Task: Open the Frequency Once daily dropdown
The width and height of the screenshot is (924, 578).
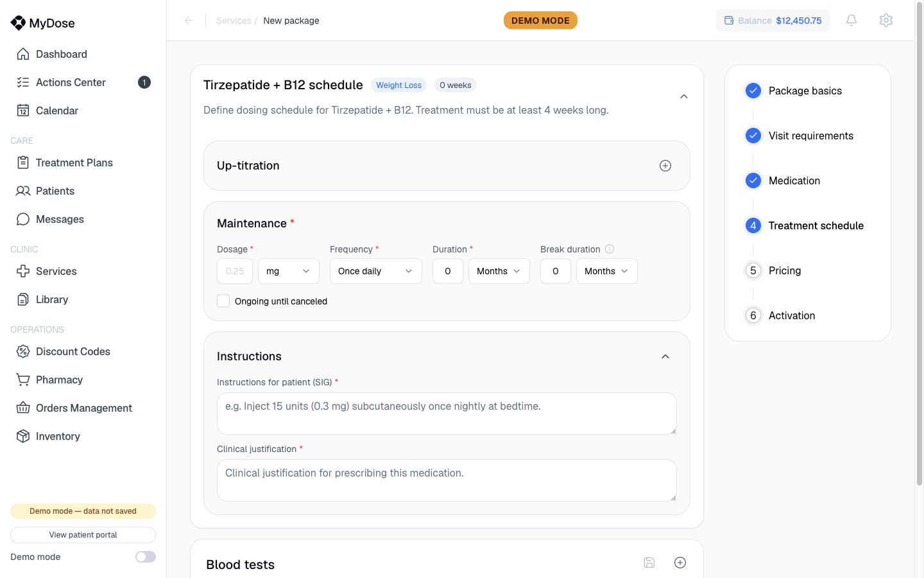Action: (376, 271)
